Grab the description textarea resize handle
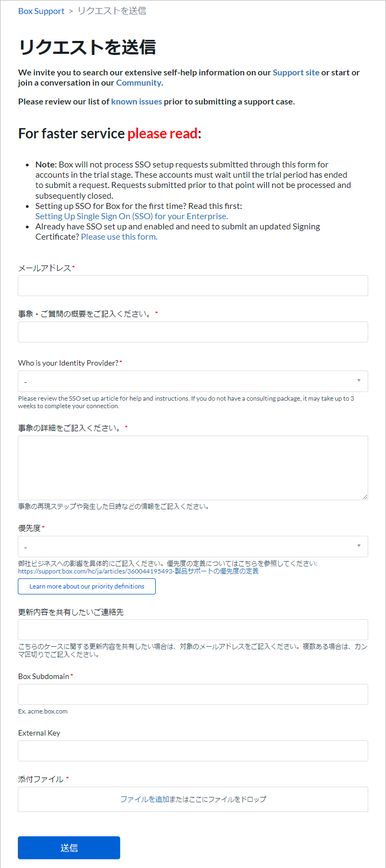 365,497
